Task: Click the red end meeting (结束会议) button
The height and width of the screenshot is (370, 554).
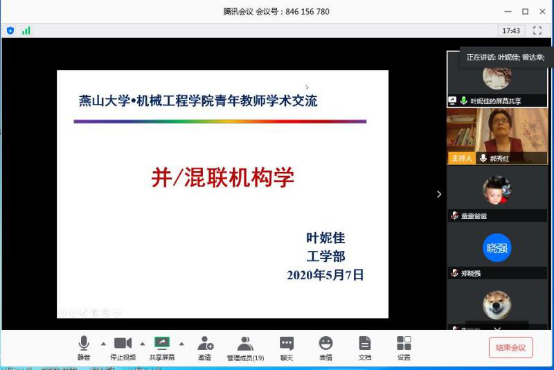Action: coord(511,347)
